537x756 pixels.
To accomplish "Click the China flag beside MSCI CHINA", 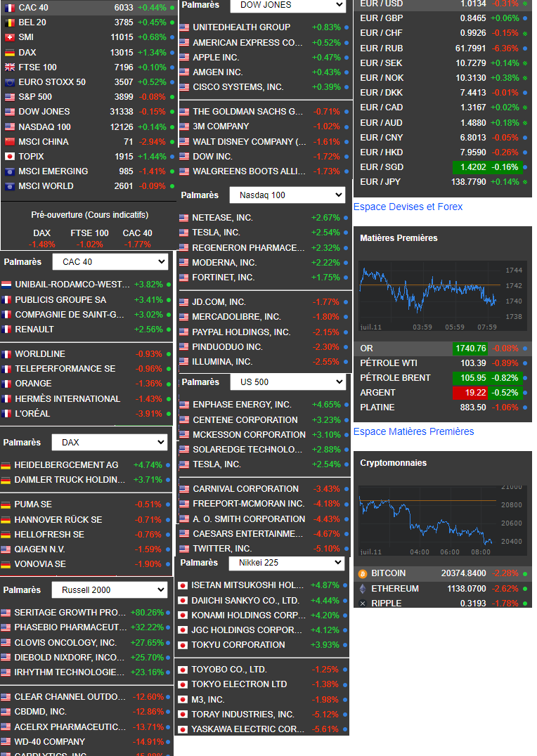I will click(10, 142).
